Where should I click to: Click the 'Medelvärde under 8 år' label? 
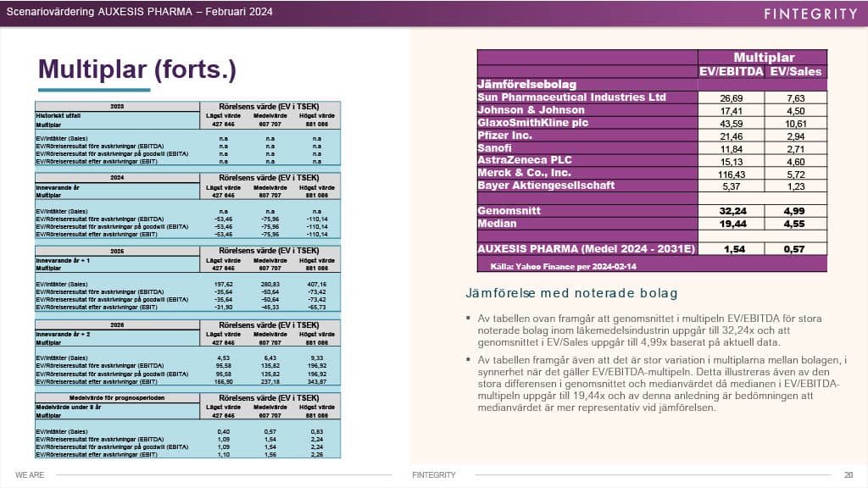(68, 408)
